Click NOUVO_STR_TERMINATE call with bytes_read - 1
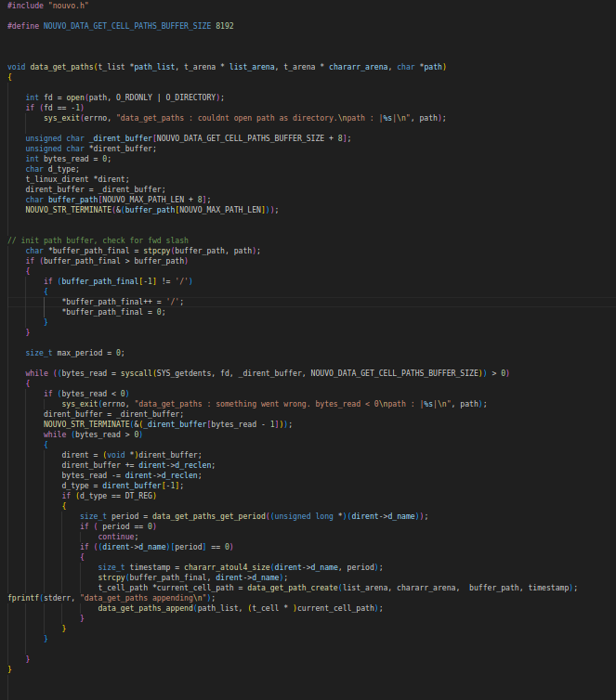The width and height of the screenshot is (616, 700). [167, 424]
